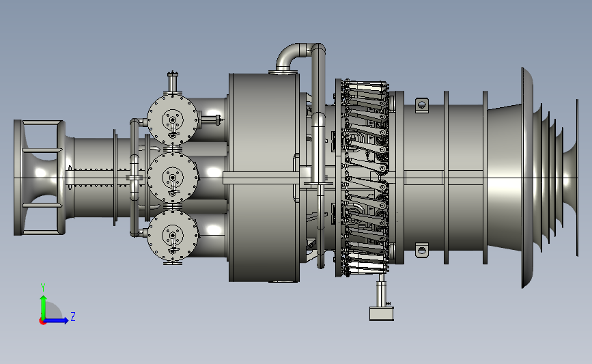Select the large flared flange at the right end
Viewport: 592px width, 364px height.
click(x=527, y=178)
